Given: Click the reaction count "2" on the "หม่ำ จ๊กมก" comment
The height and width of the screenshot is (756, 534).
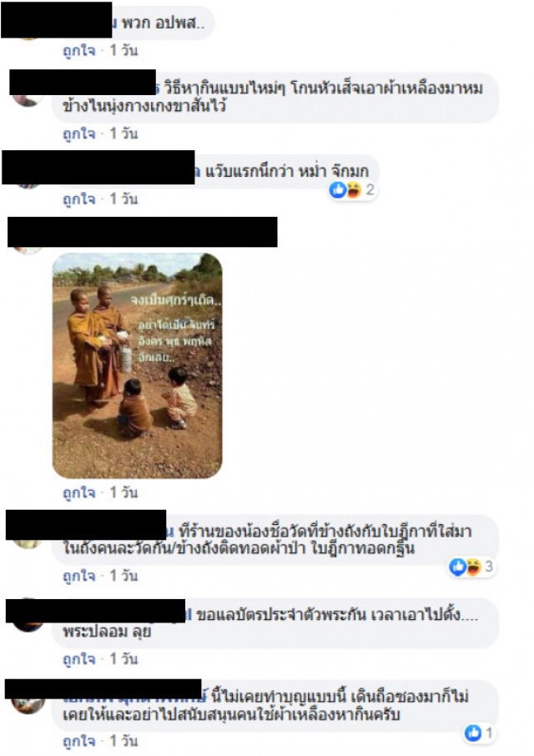Looking at the screenshot, I should (370, 189).
